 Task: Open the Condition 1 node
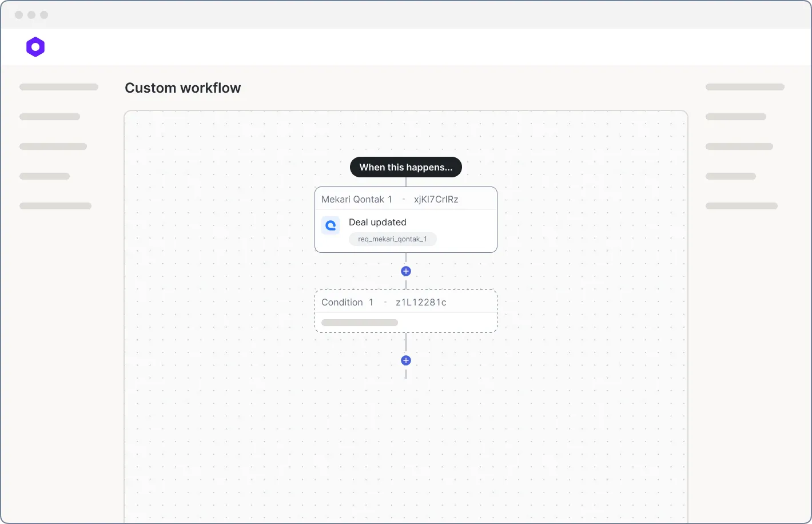click(x=406, y=311)
